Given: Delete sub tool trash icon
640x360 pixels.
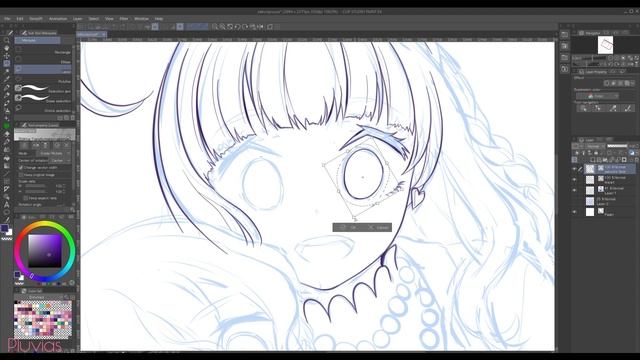Looking at the screenshot, I should coord(73,118).
